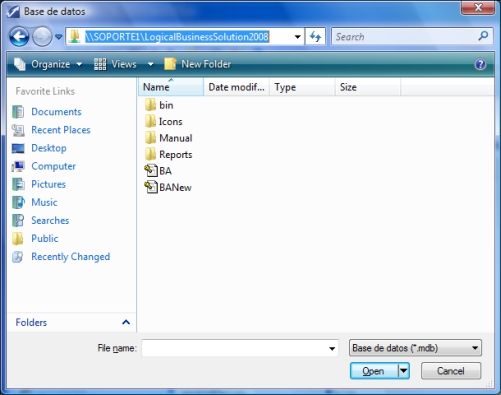
Task: Click the magnifier search icon
Action: coord(483,36)
